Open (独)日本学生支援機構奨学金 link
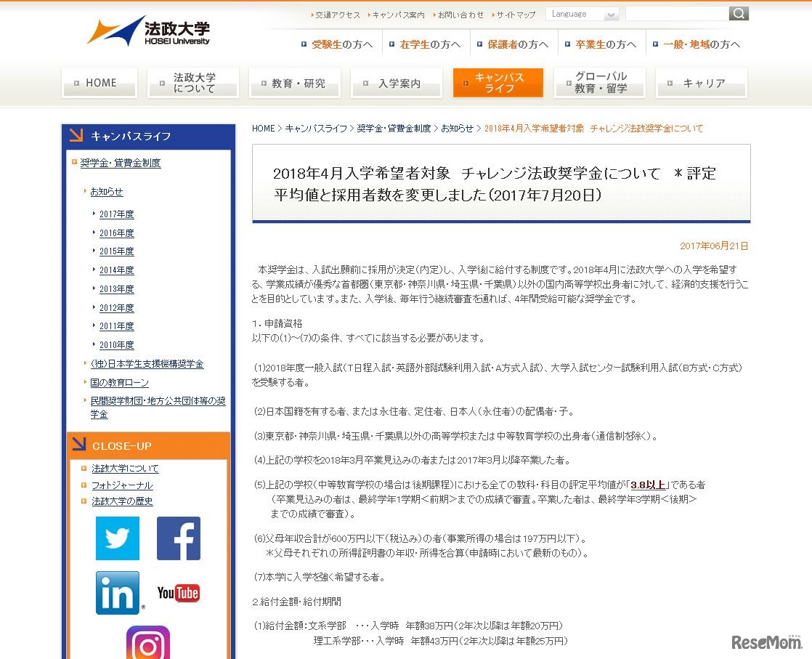The image size is (812, 659). (147, 364)
